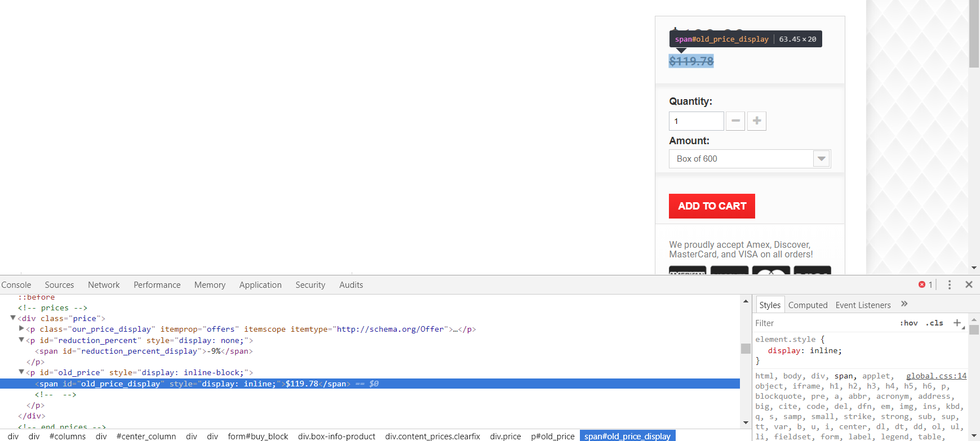This screenshot has height=441, width=980.
Task: Click div.price breadcrumb item
Action: click(505, 436)
